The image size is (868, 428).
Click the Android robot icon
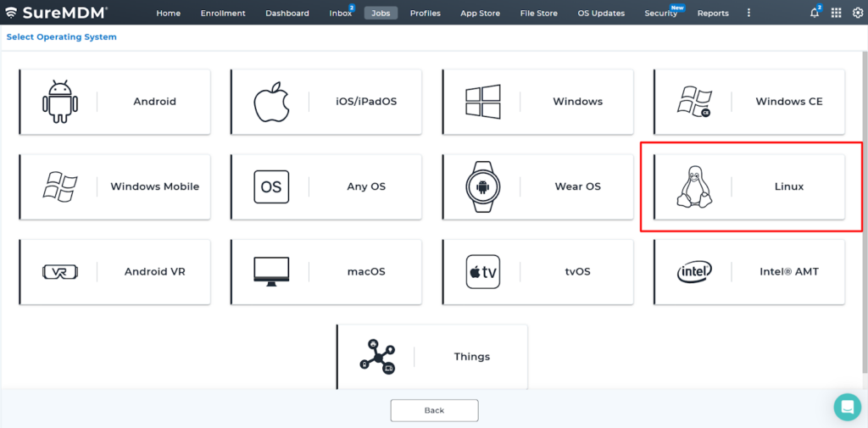59,102
